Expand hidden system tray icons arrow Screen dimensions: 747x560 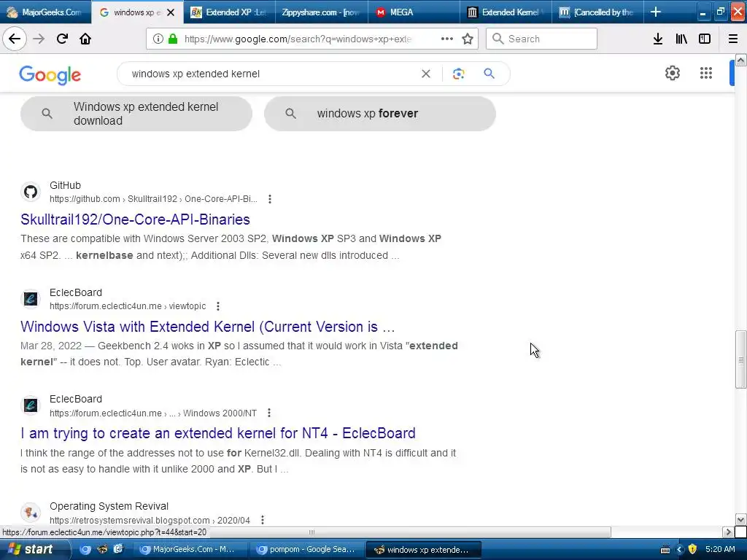point(680,549)
